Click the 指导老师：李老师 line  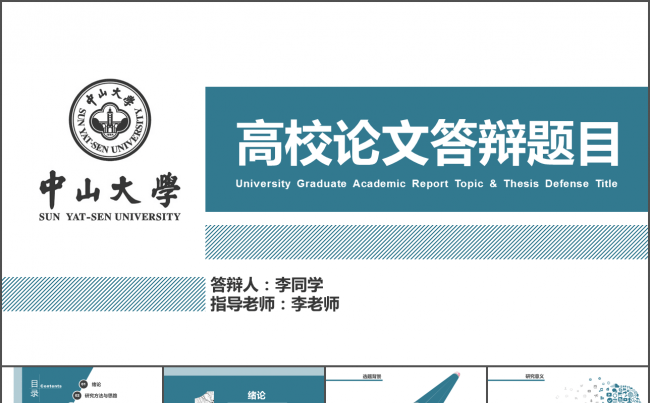click(275, 304)
